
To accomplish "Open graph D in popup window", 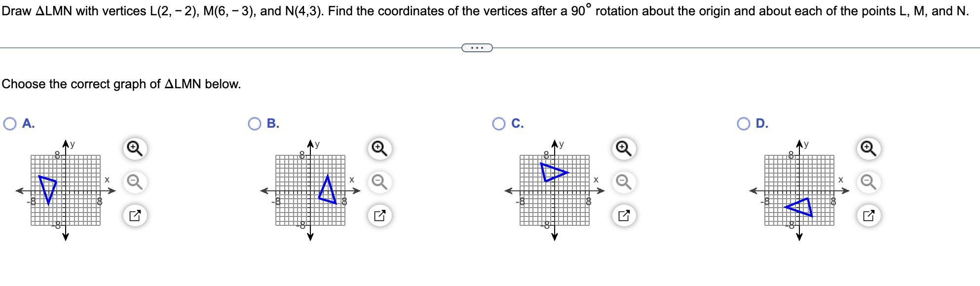I will 868,215.
